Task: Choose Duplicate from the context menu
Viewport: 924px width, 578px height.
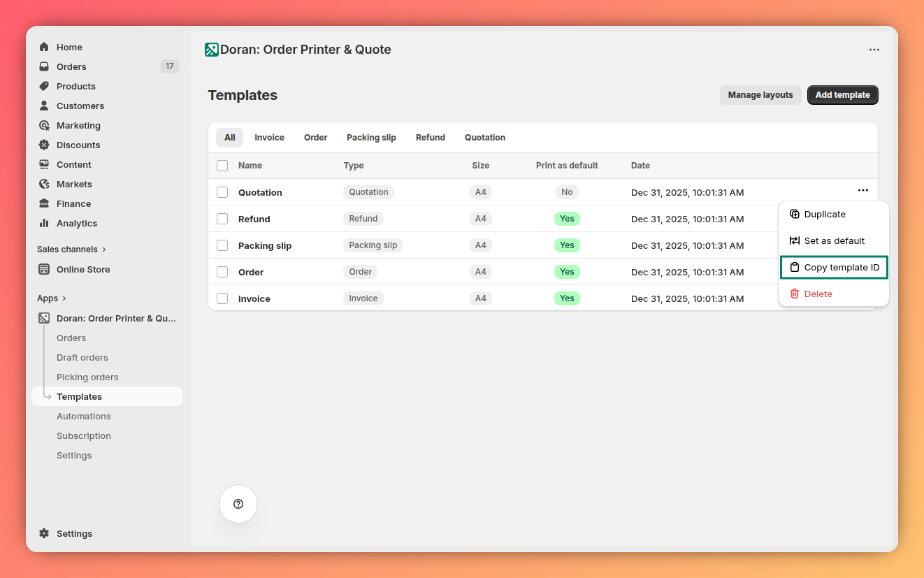Action: pos(834,214)
